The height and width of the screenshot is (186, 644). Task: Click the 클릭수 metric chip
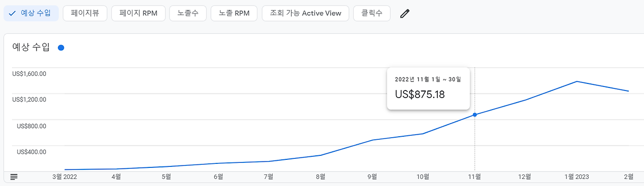pos(372,14)
